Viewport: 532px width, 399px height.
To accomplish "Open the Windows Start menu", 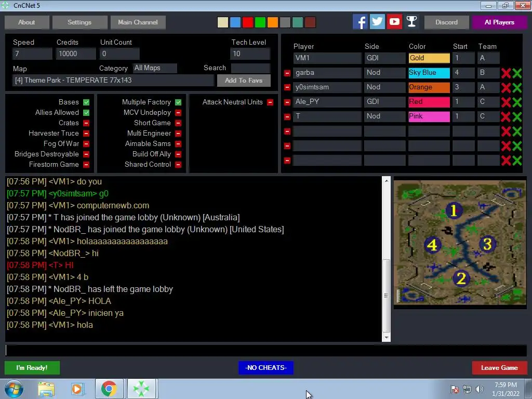I will pyautogui.click(x=14, y=389).
